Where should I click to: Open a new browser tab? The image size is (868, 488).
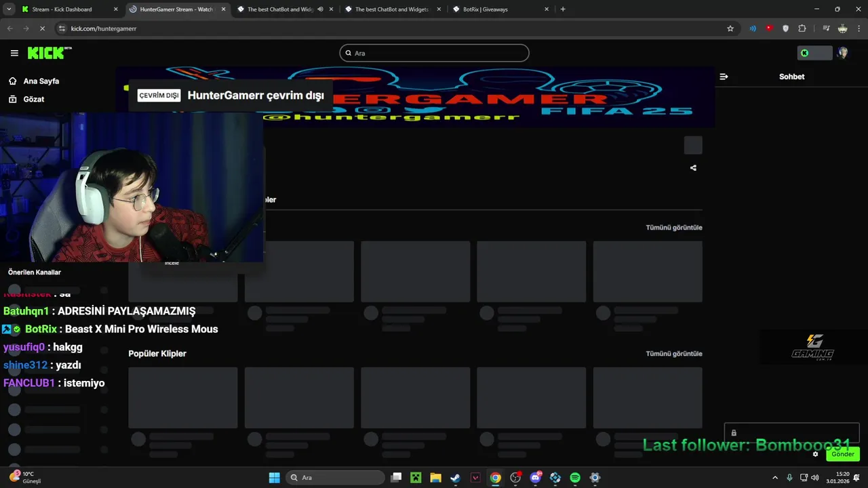(x=563, y=9)
